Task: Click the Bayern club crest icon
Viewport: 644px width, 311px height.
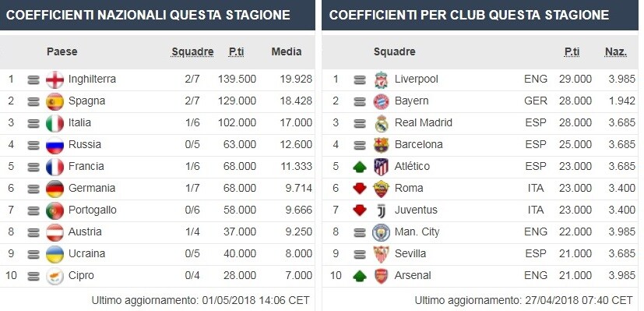Action: (x=381, y=101)
